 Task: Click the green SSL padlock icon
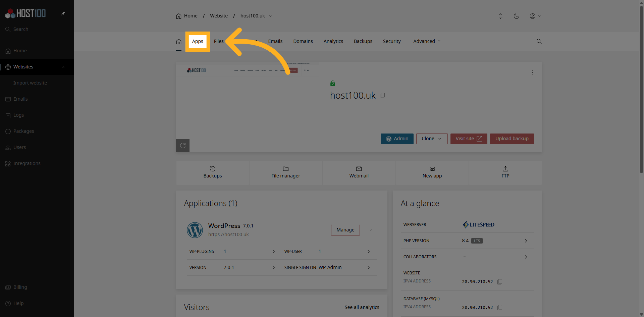point(333,83)
